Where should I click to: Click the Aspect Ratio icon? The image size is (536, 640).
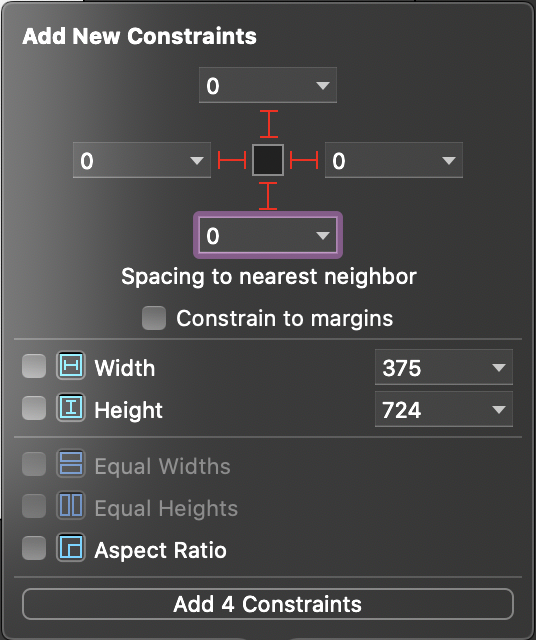point(71,547)
